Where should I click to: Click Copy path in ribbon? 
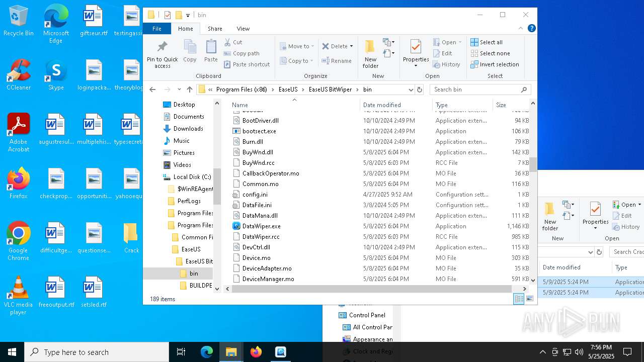(242, 53)
